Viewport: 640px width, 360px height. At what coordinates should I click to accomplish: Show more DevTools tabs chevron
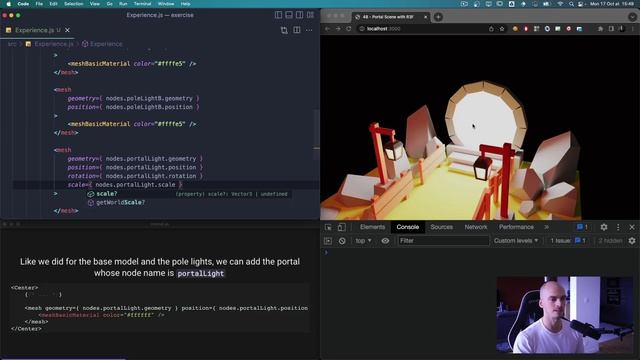point(546,227)
